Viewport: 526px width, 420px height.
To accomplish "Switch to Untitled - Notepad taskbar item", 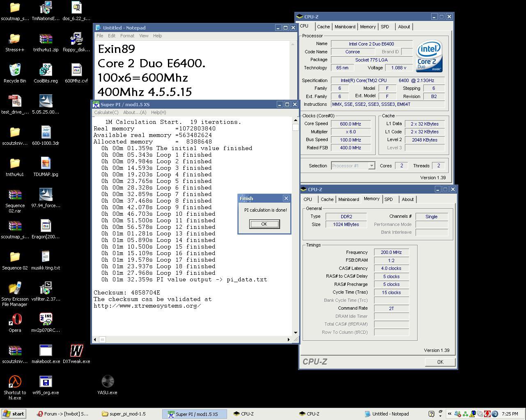I will [x=390, y=414].
